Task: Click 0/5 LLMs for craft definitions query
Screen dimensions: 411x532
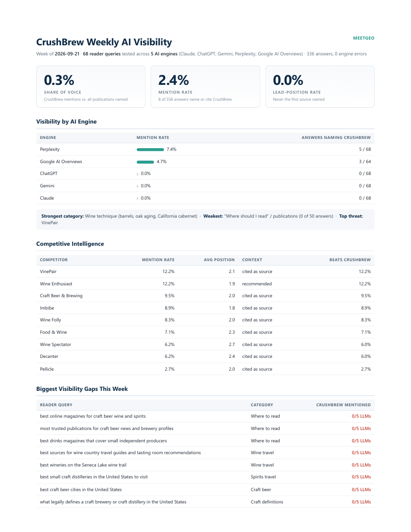Action: pos(361,502)
